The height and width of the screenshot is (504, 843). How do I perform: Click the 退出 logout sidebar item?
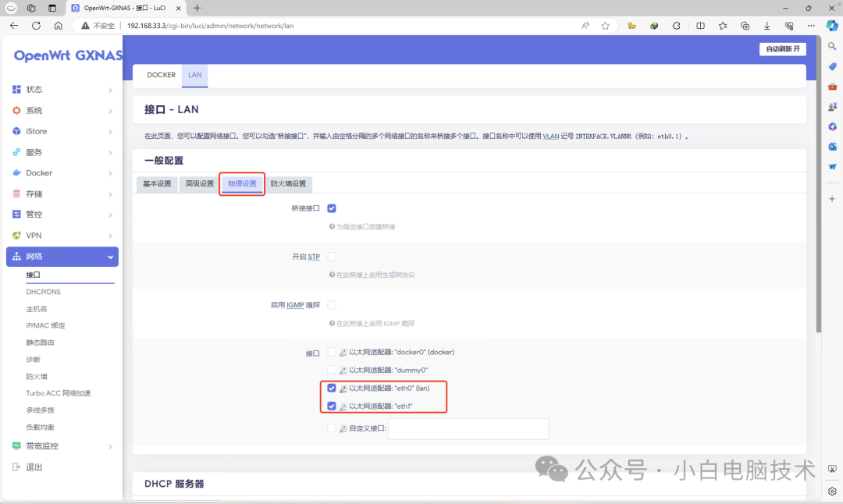pyautogui.click(x=34, y=467)
